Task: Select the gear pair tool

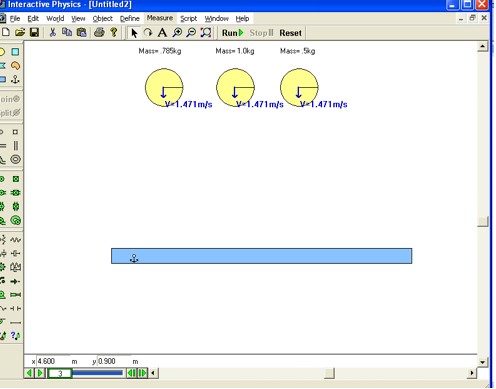Action: (16, 267)
